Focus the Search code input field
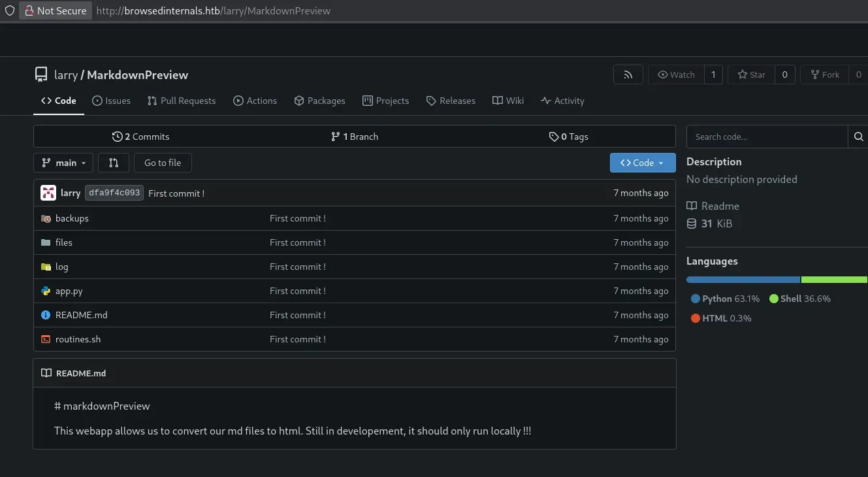The image size is (868, 477). pyautogui.click(x=767, y=137)
